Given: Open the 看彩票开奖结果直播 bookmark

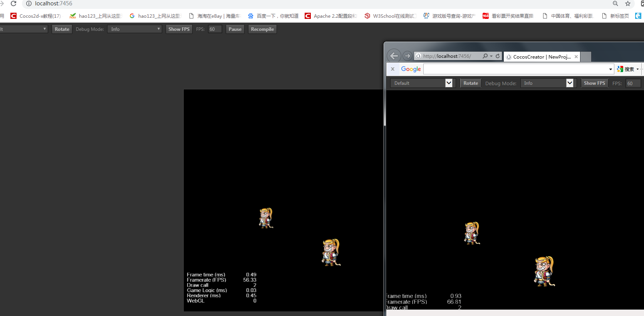Looking at the screenshot, I should click(508, 16).
